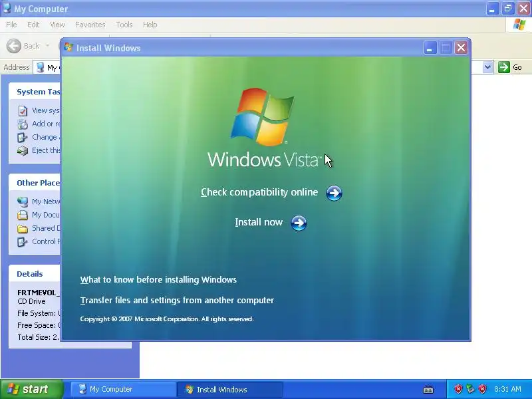The width and height of the screenshot is (532, 399).
Task: Click the Copyright 2007 Microsoft Corporation text
Action: (x=167, y=319)
